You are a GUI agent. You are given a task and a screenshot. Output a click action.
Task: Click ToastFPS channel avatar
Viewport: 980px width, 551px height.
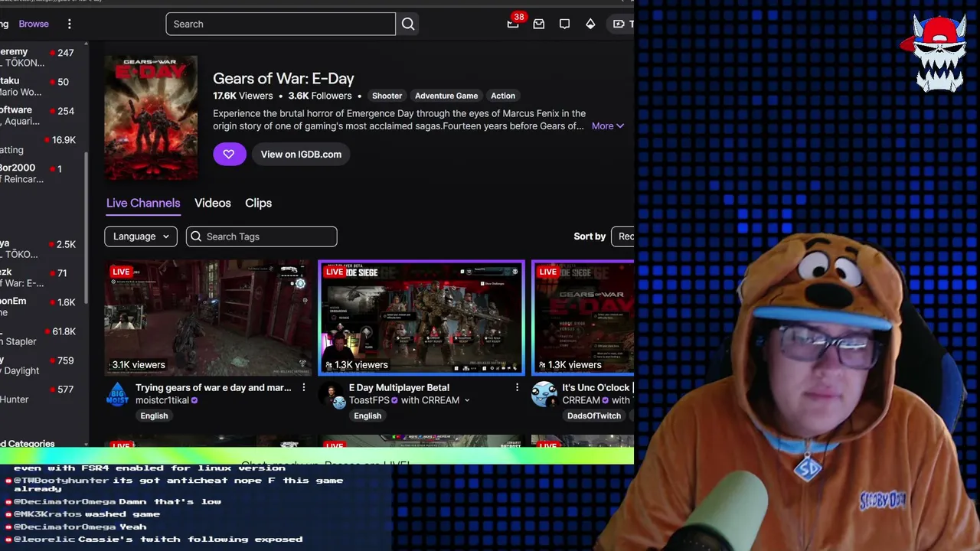(x=332, y=395)
